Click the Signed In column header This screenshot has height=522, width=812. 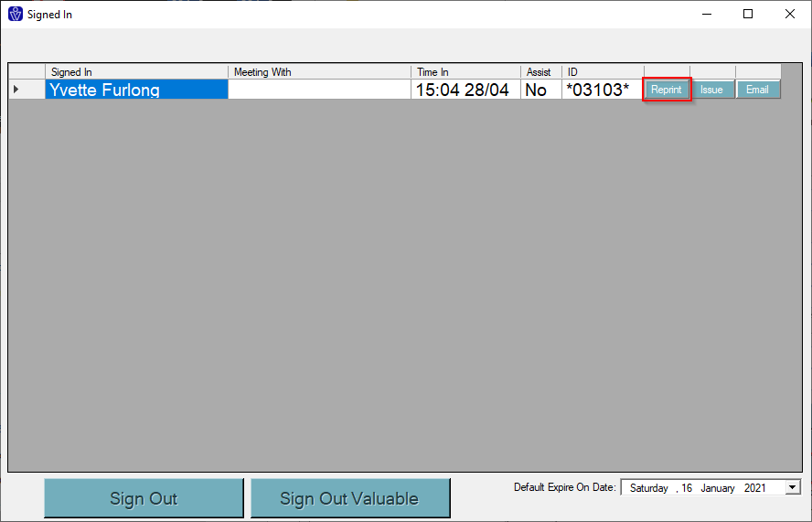pyautogui.click(x=137, y=72)
